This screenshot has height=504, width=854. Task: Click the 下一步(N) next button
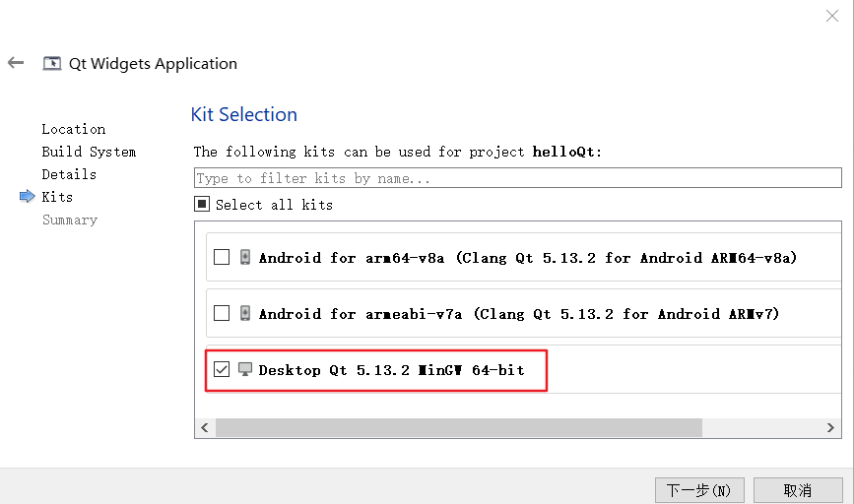(699, 490)
